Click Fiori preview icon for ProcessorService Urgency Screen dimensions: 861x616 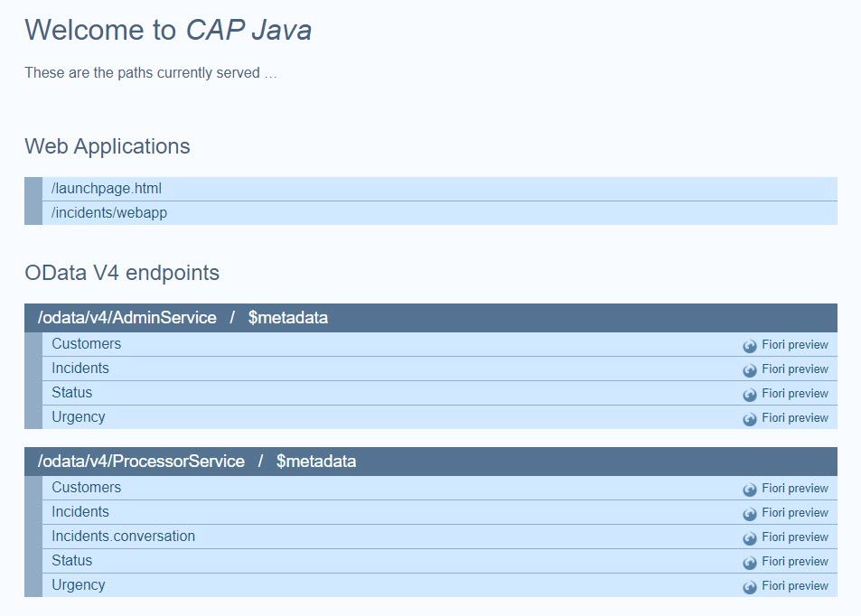(x=750, y=587)
